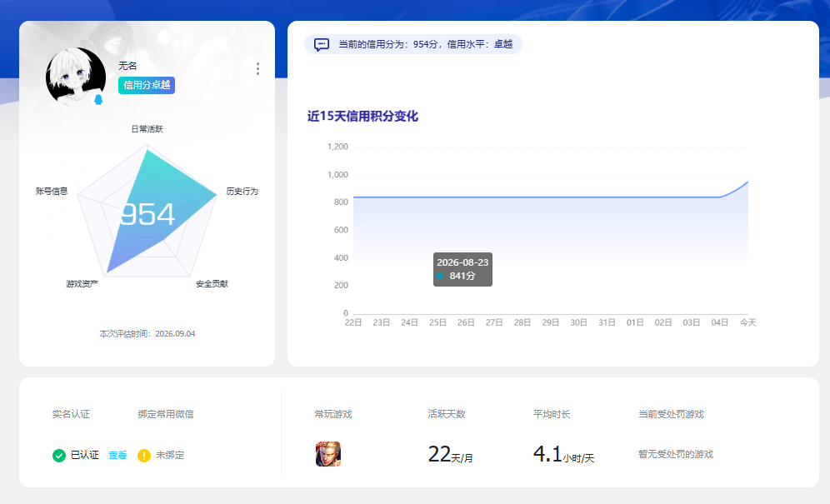This screenshot has height=504, width=830.
Task: Click the 2026-08-23 chart tooltip
Action: tap(462, 269)
